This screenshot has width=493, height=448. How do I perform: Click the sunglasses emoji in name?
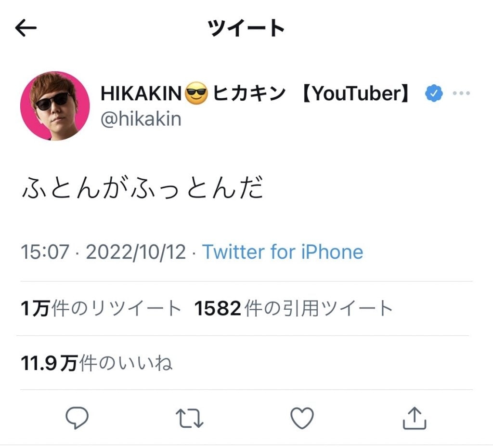coord(196,93)
